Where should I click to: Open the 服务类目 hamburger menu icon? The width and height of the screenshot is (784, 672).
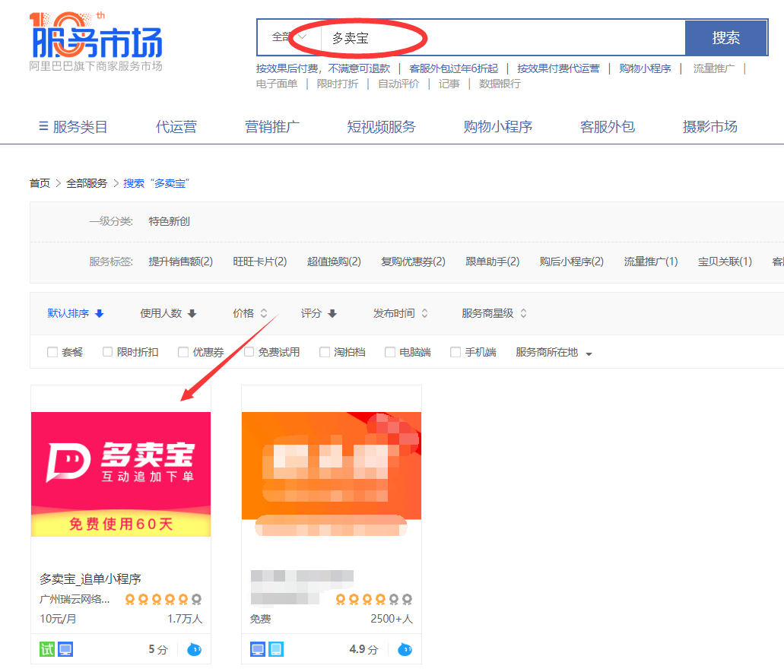click(43, 126)
